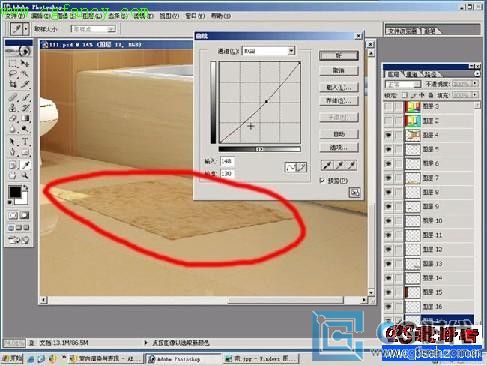Select the Clone Stamp tool

point(13,108)
